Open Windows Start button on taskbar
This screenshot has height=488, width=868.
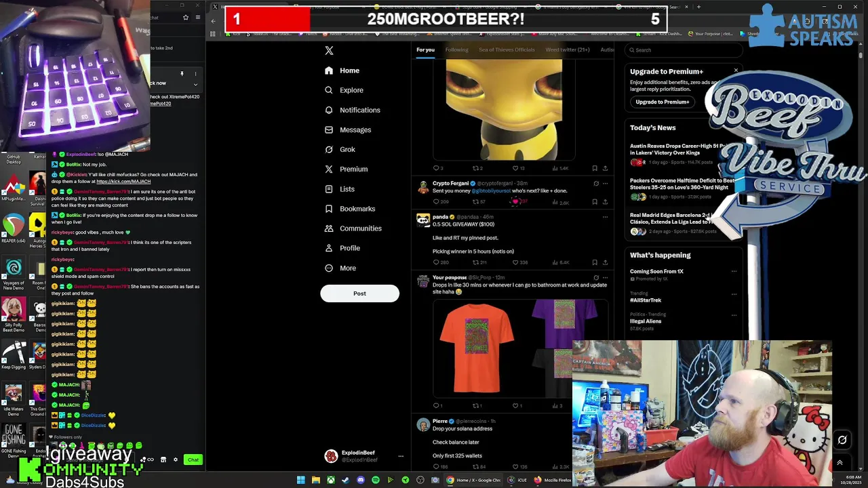(300, 480)
